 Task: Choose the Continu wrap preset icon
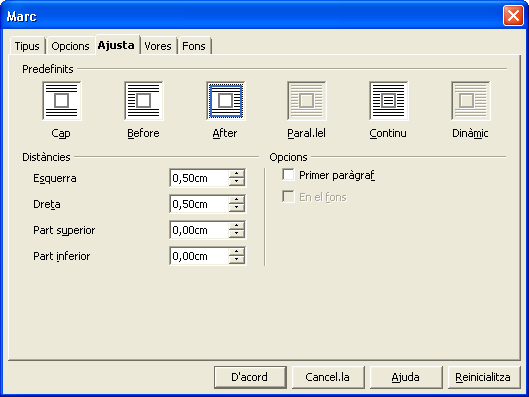coord(389,101)
